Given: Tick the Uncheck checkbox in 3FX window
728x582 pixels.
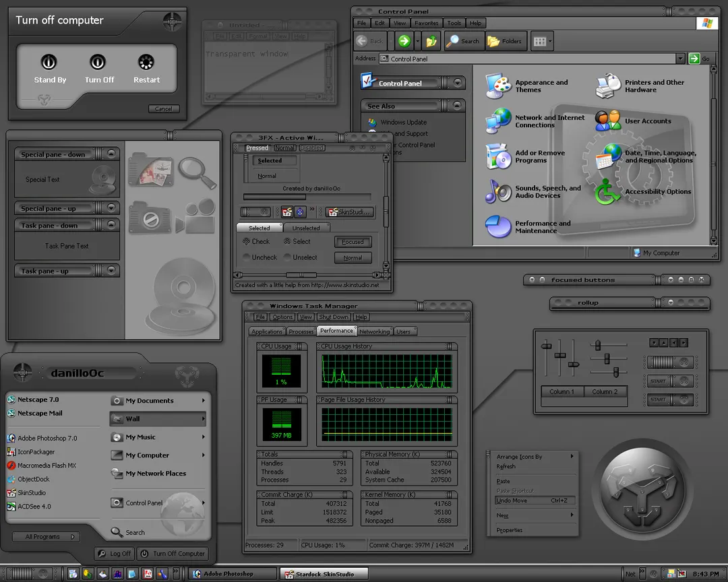Looking at the screenshot, I should (x=246, y=257).
